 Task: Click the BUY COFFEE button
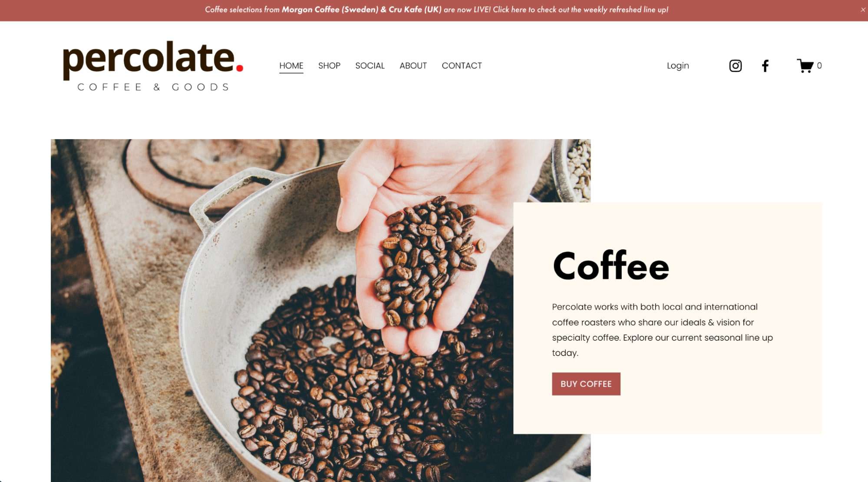click(x=586, y=384)
